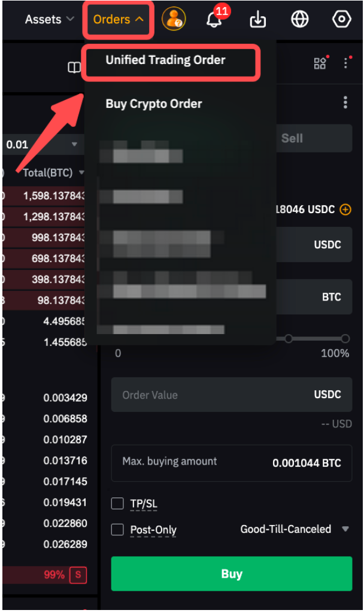Viewport: 364px width, 613px height.
Task: Select Buy Crypto Order menu item
Action: pyautogui.click(x=154, y=104)
